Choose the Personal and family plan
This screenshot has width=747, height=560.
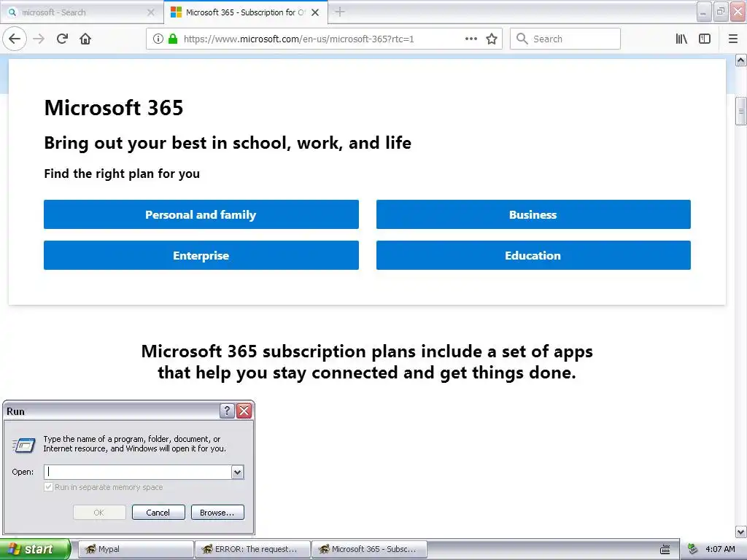coord(201,214)
